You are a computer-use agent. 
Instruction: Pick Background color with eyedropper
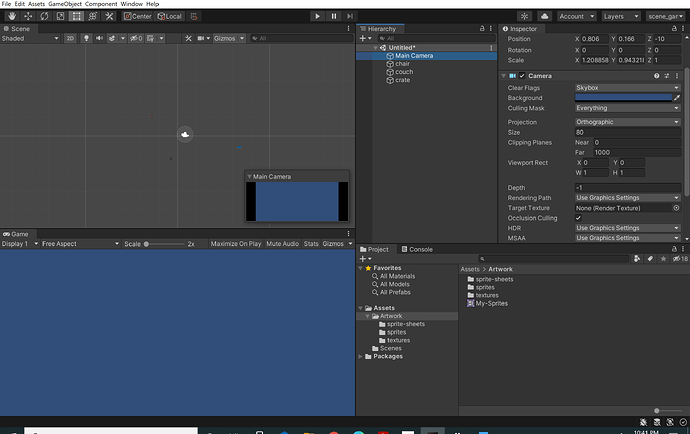tap(677, 98)
